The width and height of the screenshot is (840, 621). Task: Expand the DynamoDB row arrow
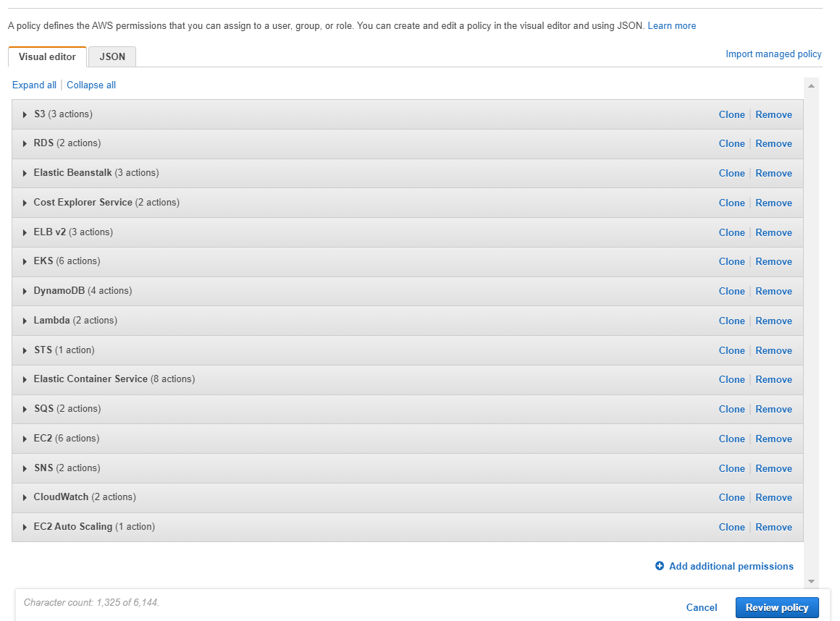point(25,291)
